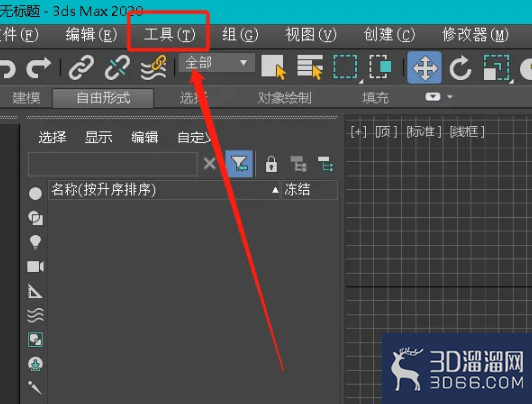532x404 pixels.
Task: Toggle display XRef objects icon
Action: [x=35, y=364]
